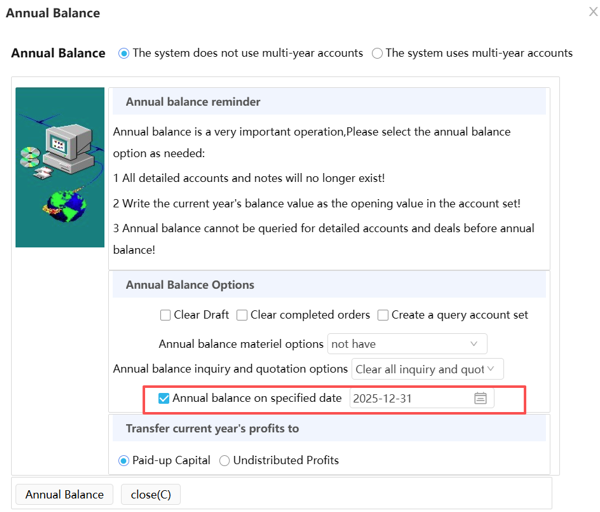Click the inquiry options chevron arrow
The image size is (600, 512).
click(x=491, y=369)
